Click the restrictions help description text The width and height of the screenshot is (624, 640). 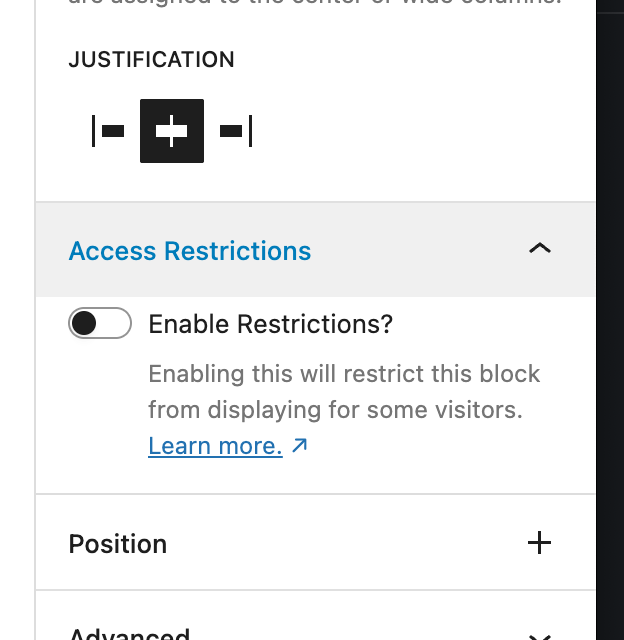coord(344,391)
